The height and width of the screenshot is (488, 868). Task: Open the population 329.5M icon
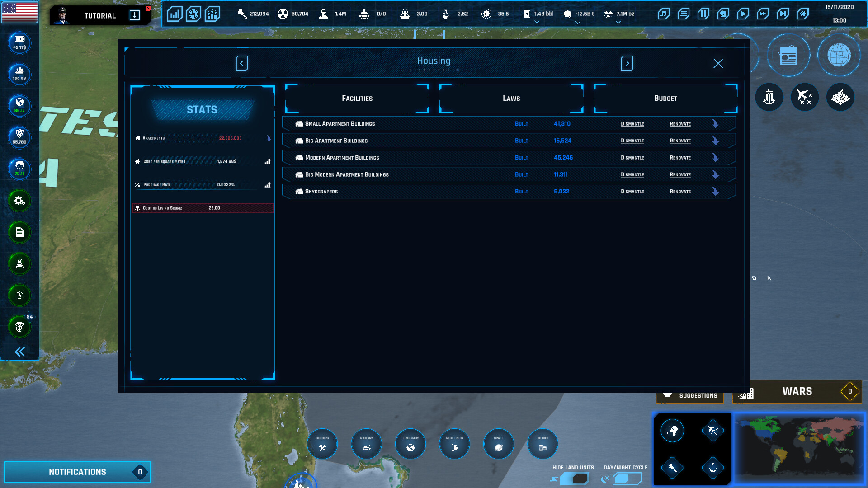19,74
